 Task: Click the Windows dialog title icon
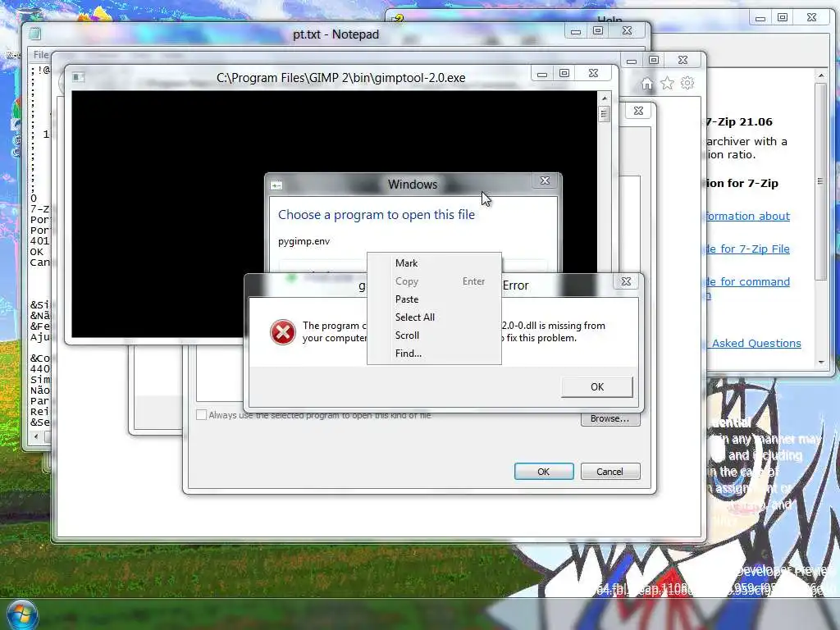tap(276, 185)
